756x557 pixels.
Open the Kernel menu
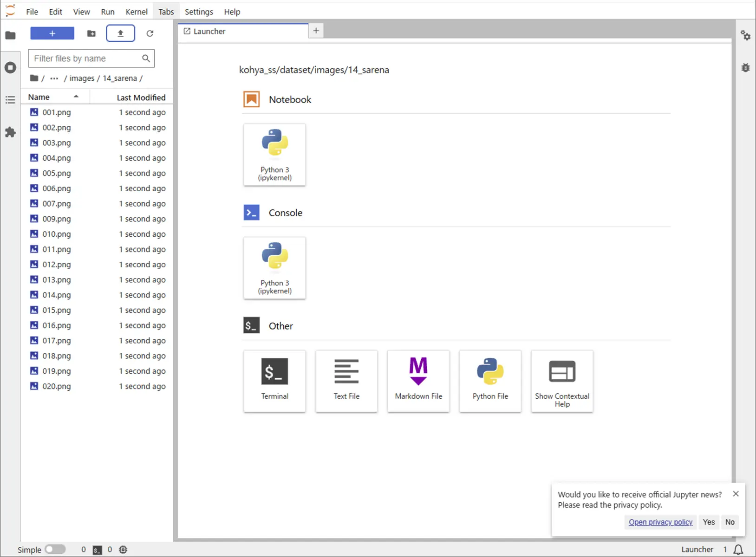(137, 12)
